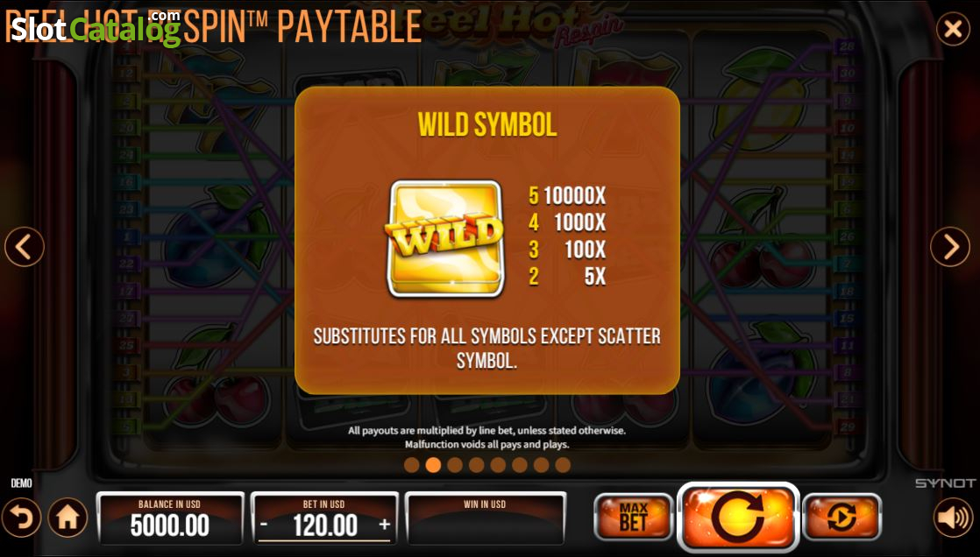The image size is (980, 557).
Task: Toggle autoplay button beside spin
Action: tap(842, 517)
